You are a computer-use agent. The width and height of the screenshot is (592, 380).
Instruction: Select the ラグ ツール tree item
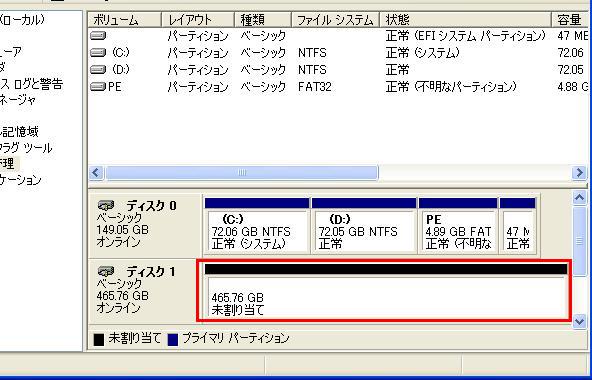tap(26, 148)
